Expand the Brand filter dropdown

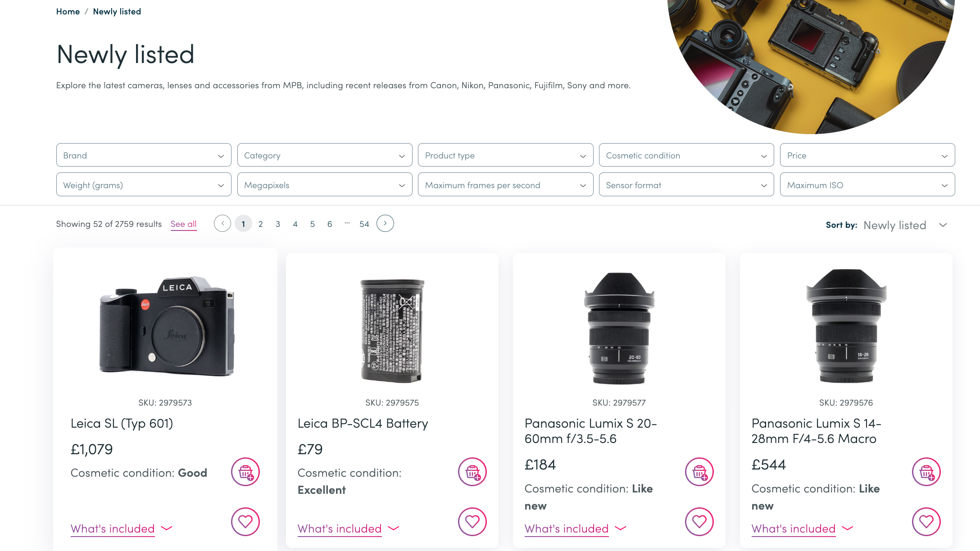click(x=143, y=155)
